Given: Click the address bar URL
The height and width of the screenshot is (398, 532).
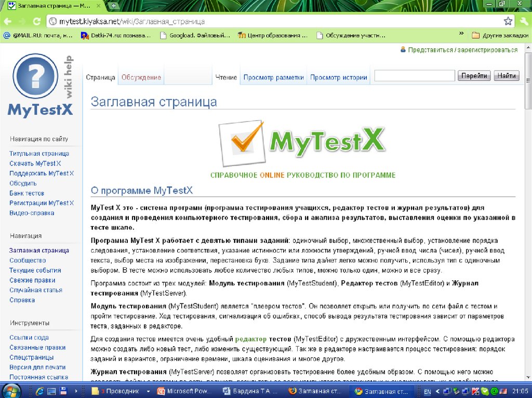Looking at the screenshot, I should [x=132, y=22].
